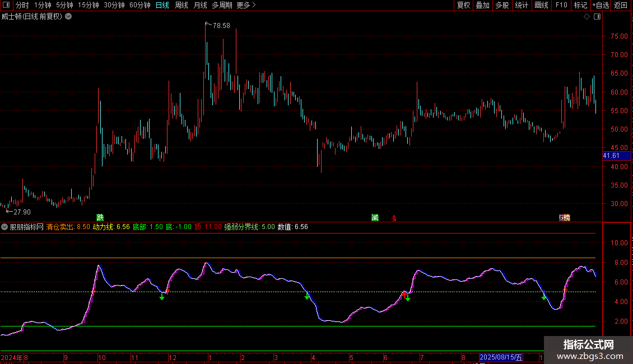Click the 78.58 high price marker
The image size is (633, 364).
[x=221, y=26]
